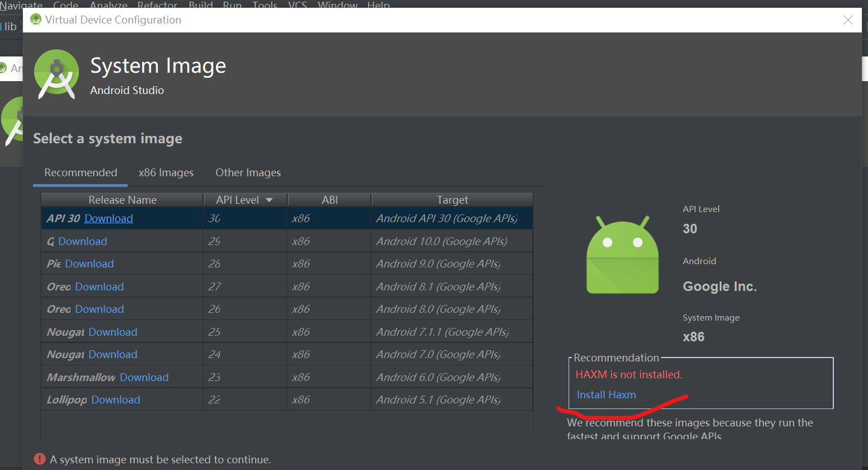Image resolution: width=868 pixels, height=470 pixels.
Task: Select the Recommended tab
Action: (x=80, y=172)
